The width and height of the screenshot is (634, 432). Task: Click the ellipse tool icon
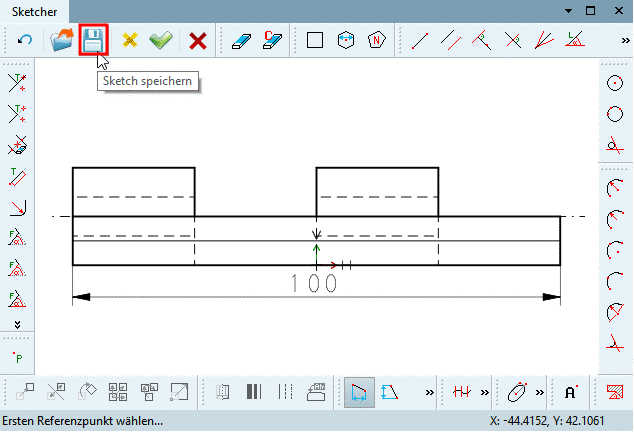(x=517, y=392)
